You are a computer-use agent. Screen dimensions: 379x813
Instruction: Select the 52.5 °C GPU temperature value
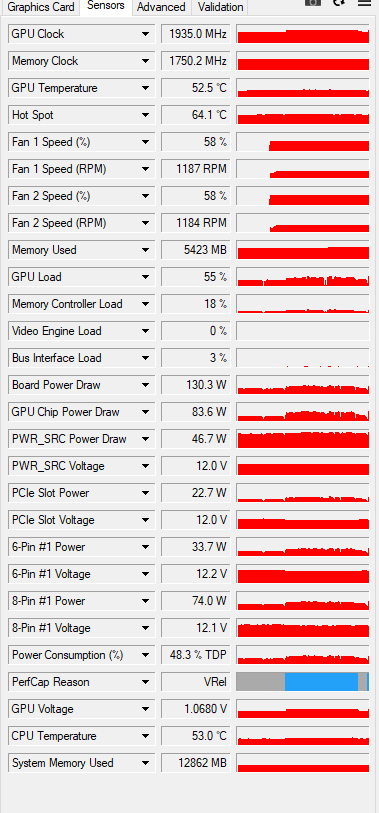pyautogui.click(x=195, y=88)
